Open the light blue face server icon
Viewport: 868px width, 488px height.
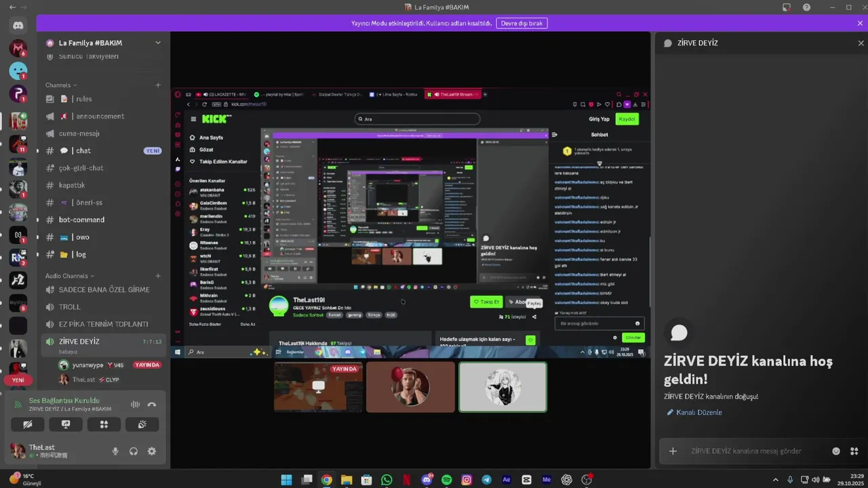(18, 70)
